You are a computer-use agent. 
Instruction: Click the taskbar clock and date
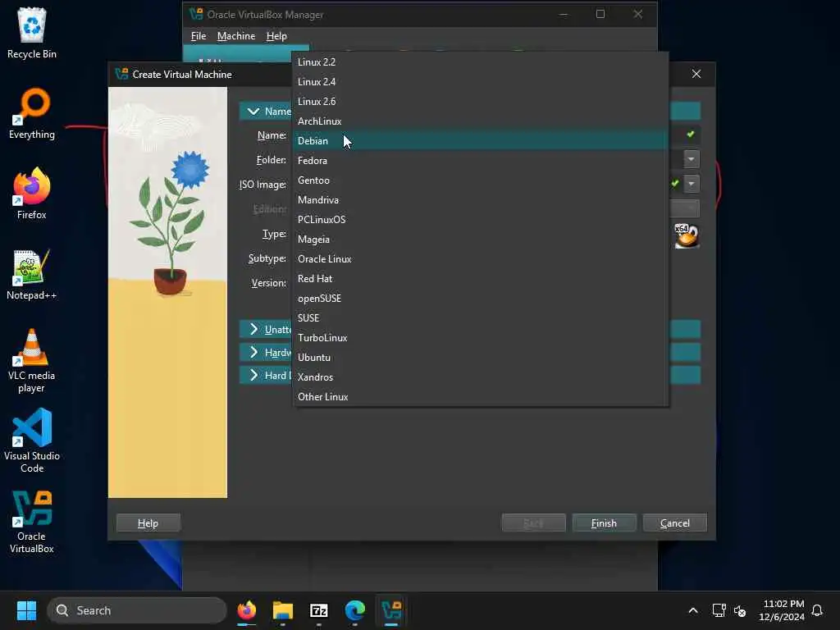[782, 610]
